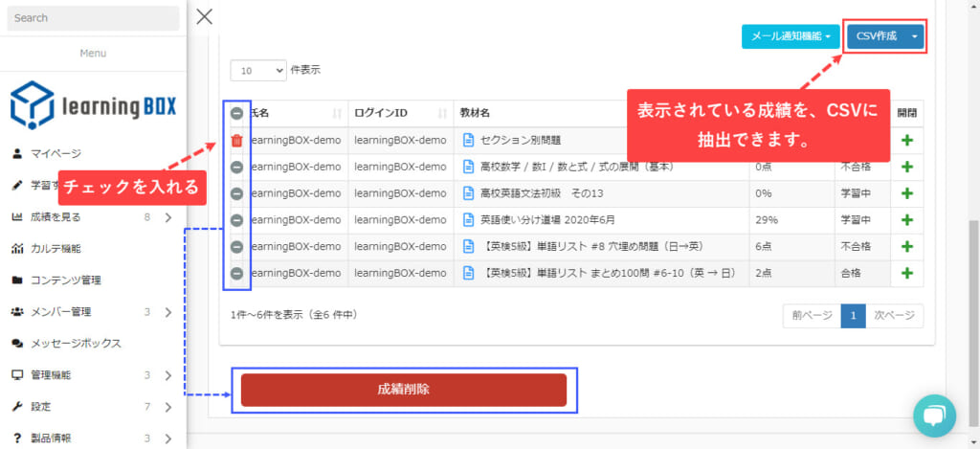Expand the メンバー管理 sidebar submenu
This screenshot has height=449, width=980.
coord(167,312)
